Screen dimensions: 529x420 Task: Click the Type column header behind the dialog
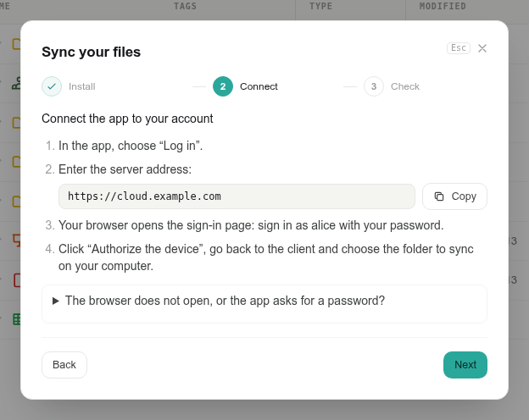(320, 6)
